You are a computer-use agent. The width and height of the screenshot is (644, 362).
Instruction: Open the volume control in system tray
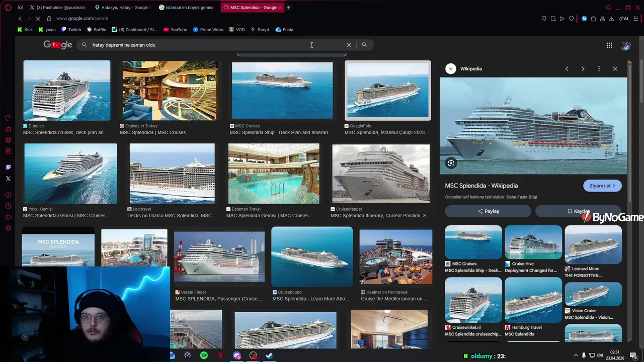click(600, 356)
